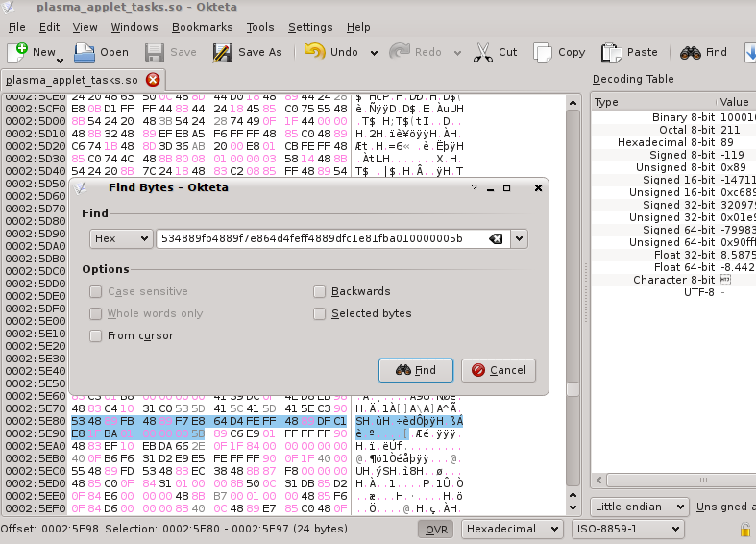Viewport: 756px width, 544px height.
Task: Toggle the OVR overwrite mode button
Action: (x=436, y=530)
